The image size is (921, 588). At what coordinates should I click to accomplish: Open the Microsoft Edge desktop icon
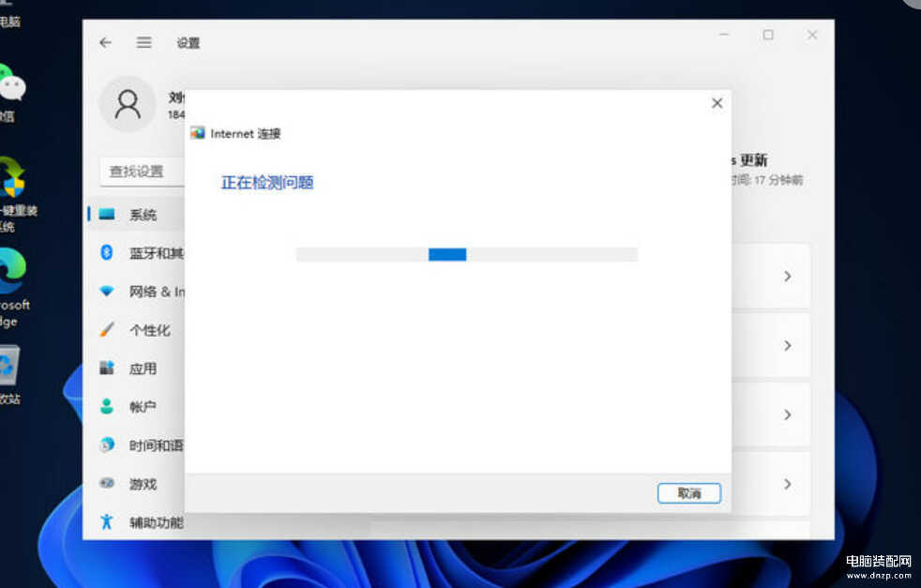coord(12,270)
